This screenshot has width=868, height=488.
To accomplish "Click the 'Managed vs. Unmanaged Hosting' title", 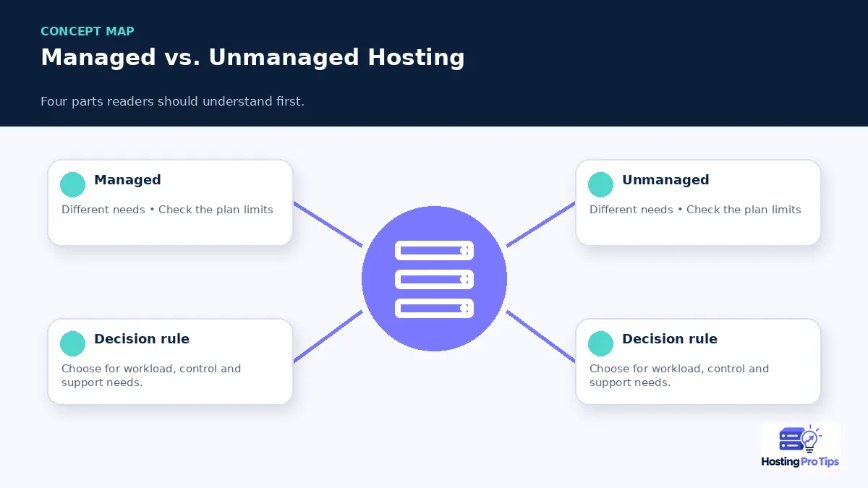I will [252, 57].
